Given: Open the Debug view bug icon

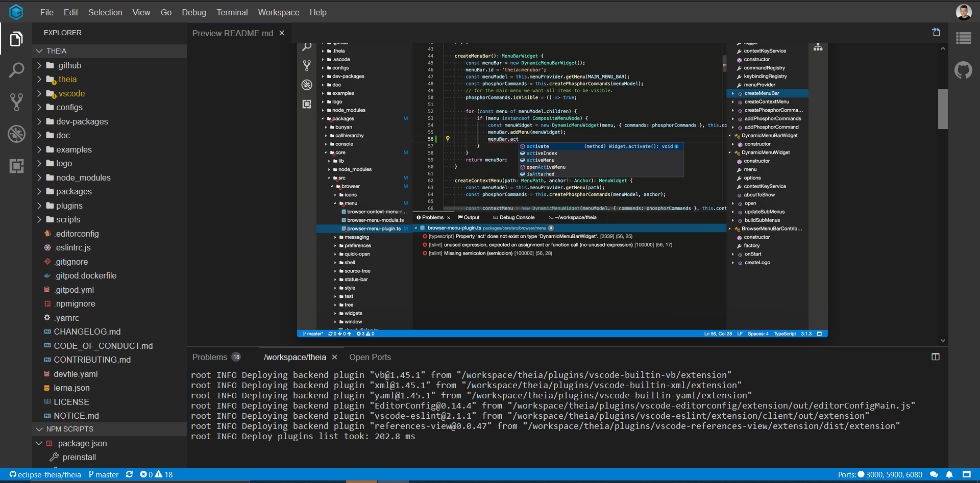Looking at the screenshot, I should 16,134.
